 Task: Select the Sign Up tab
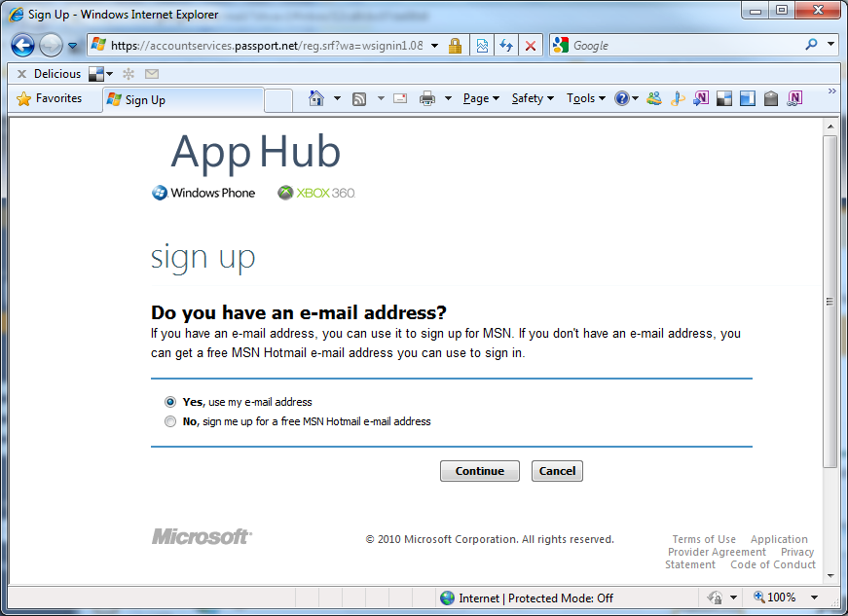click(x=183, y=100)
